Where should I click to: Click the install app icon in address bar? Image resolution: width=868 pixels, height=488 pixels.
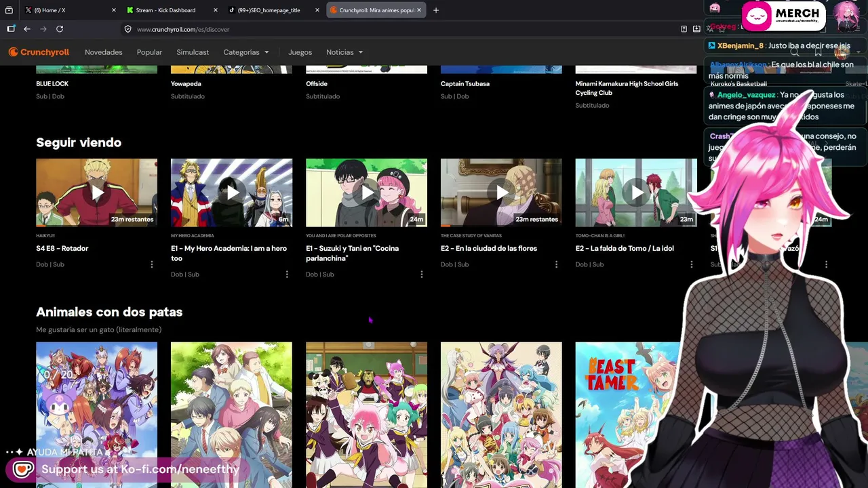696,29
